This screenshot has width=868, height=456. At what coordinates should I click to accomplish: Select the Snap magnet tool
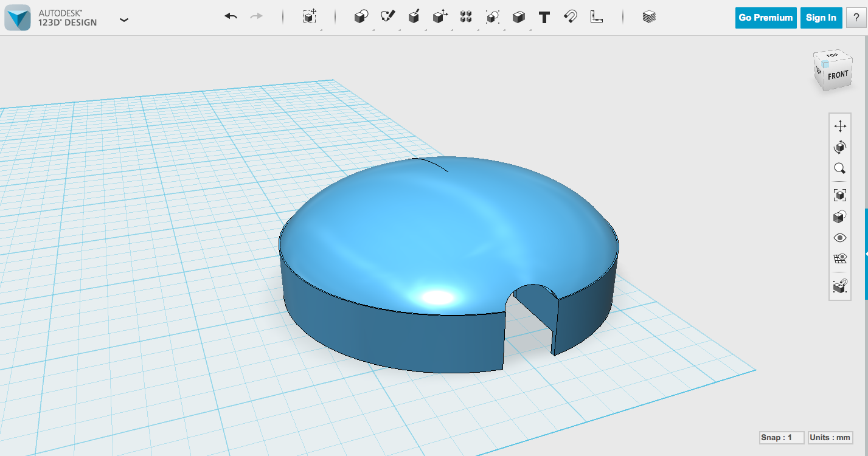(x=571, y=17)
